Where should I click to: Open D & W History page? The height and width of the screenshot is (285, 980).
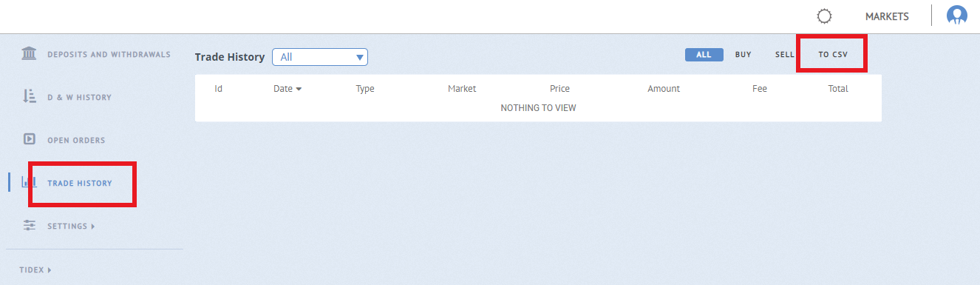(80, 97)
